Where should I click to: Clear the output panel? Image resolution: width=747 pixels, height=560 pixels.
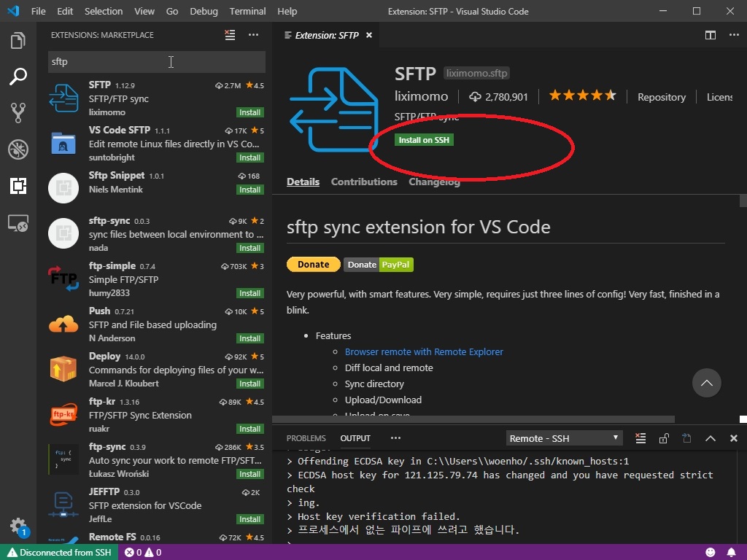(640, 438)
